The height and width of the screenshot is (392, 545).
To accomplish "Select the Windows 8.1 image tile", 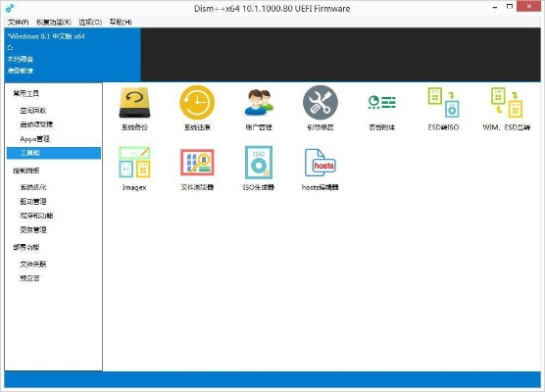I will click(x=73, y=54).
